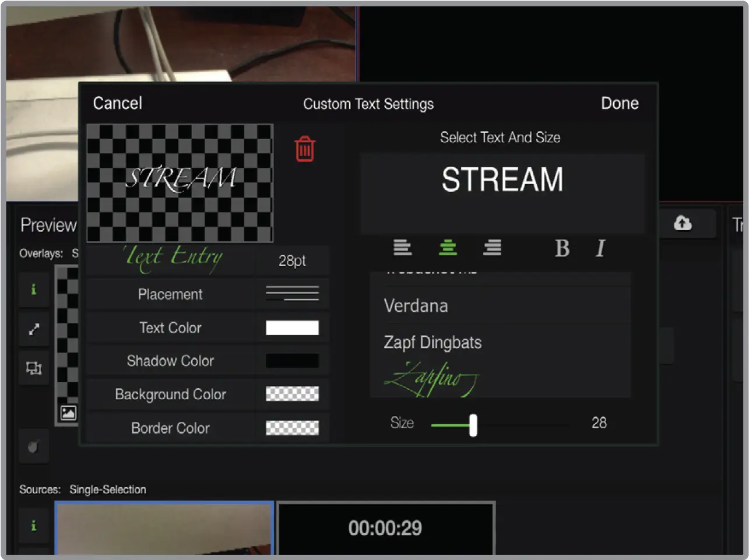749x560 pixels.
Task: Select the source thumbnail under Single-Selection
Action: [x=164, y=527]
